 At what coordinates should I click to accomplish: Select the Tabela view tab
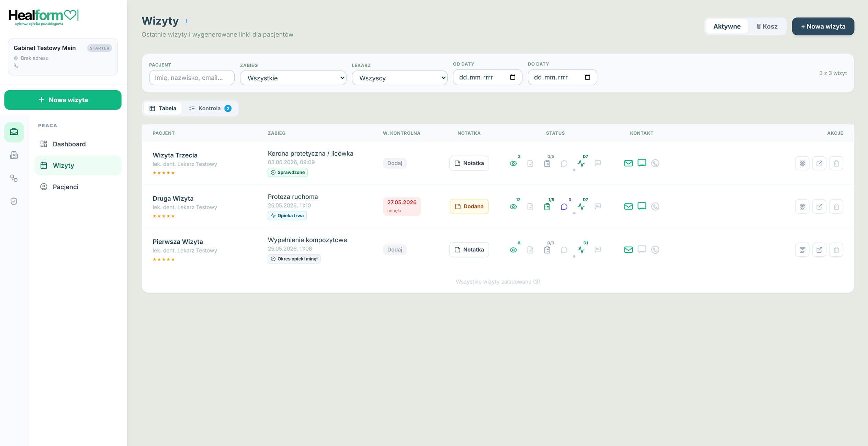[x=163, y=108]
